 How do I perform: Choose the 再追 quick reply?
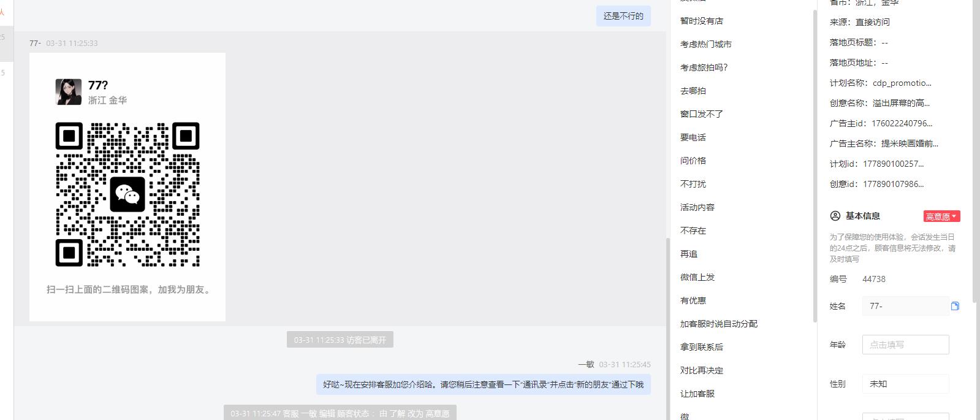coord(689,254)
